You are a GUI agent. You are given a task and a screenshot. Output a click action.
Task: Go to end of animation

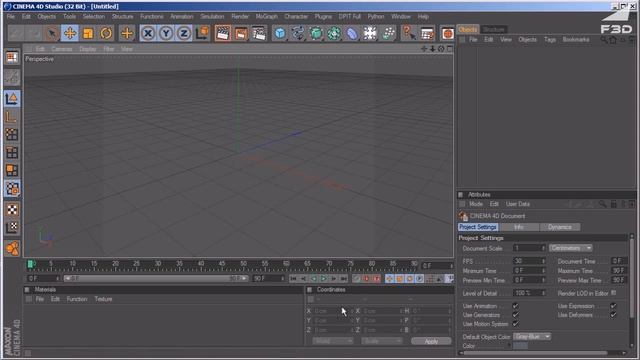[344, 278]
